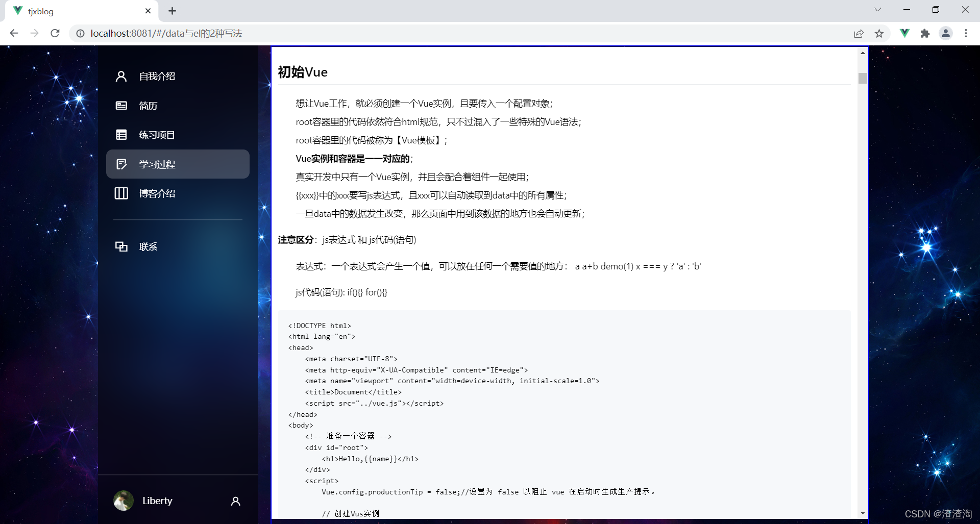The image size is (980, 524).
Task: Click the browser forward arrow
Action: tap(34, 33)
